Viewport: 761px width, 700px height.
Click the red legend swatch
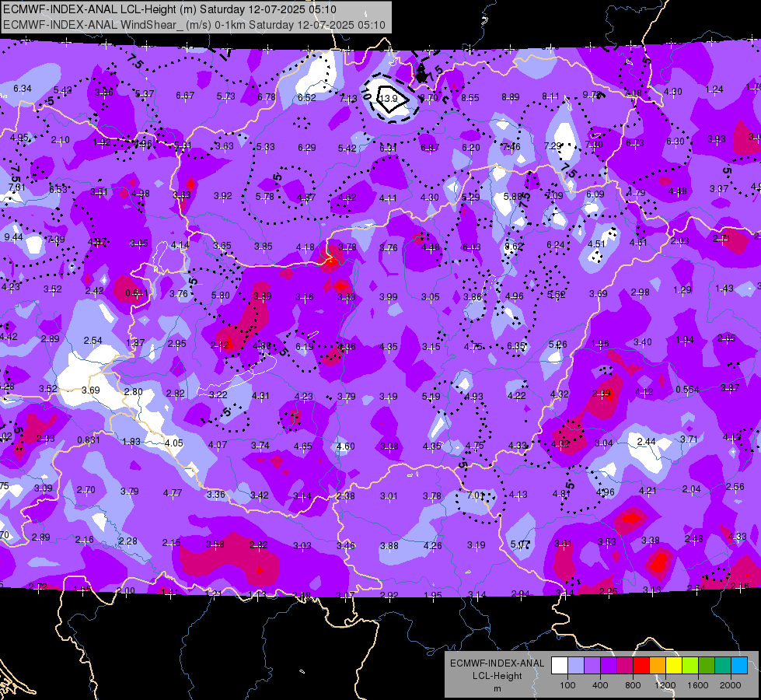pos(641,666)
